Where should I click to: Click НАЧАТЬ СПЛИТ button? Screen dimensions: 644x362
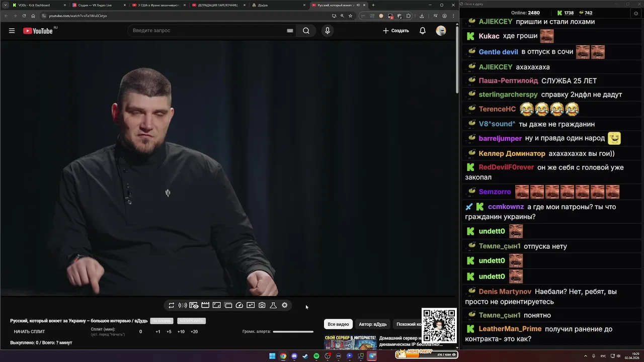pyautogui.click(x=29, y=332)
